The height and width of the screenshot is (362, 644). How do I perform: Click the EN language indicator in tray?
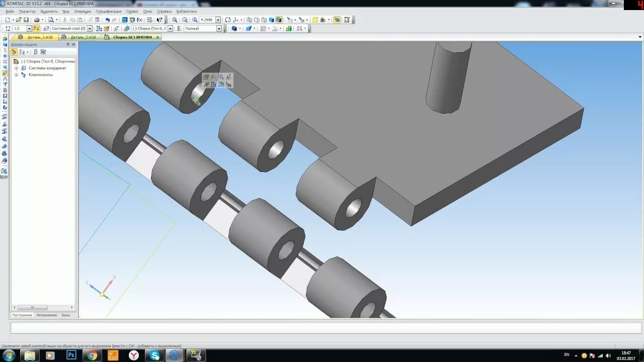[567, 355]
